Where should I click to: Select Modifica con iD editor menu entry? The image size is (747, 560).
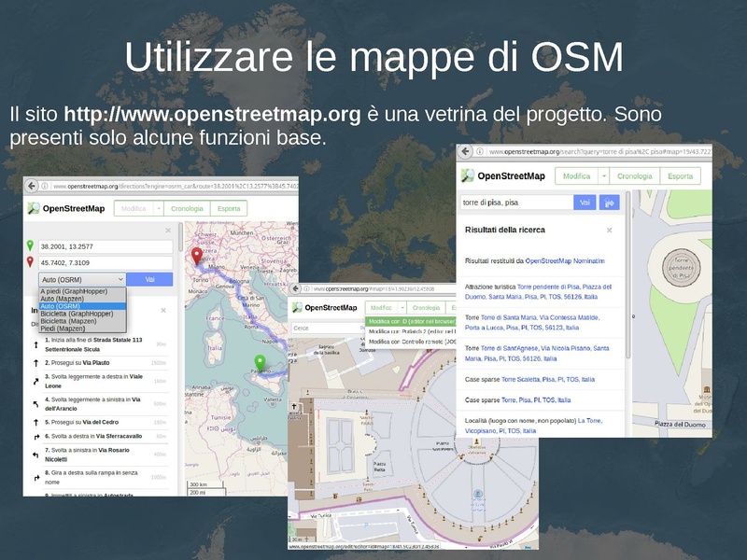(411, 321)
